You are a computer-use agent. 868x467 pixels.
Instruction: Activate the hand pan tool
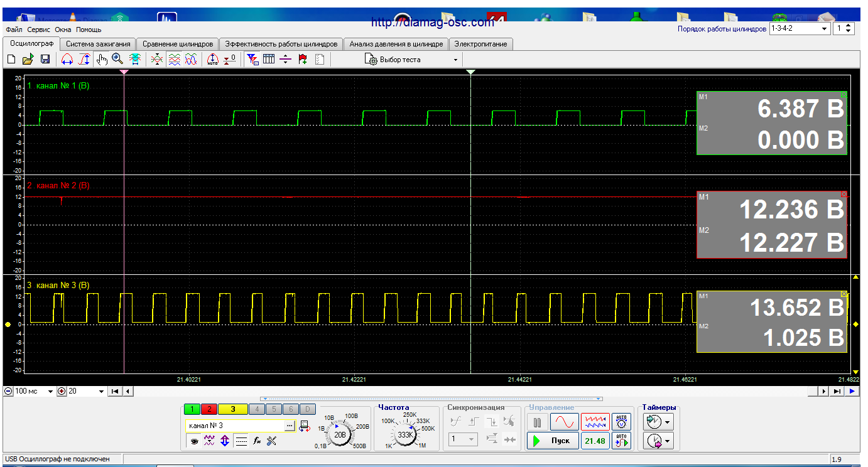(102, 60)
